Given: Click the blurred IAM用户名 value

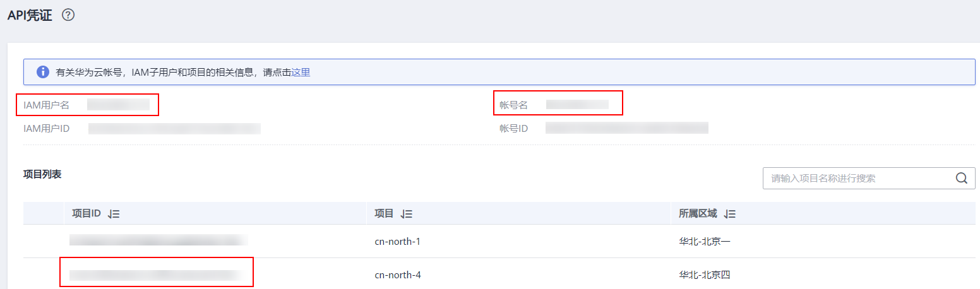Looking at the screenshot, I should point(118,105).
